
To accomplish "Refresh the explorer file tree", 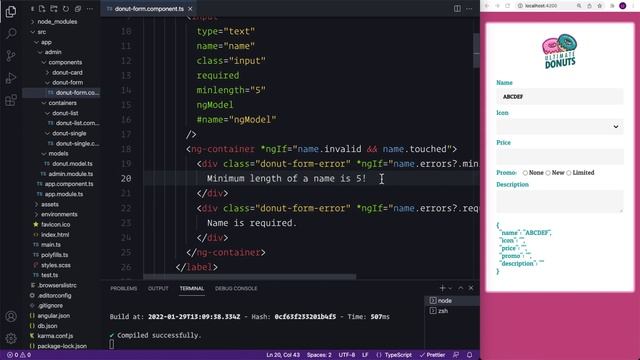I will click(66, 9).
